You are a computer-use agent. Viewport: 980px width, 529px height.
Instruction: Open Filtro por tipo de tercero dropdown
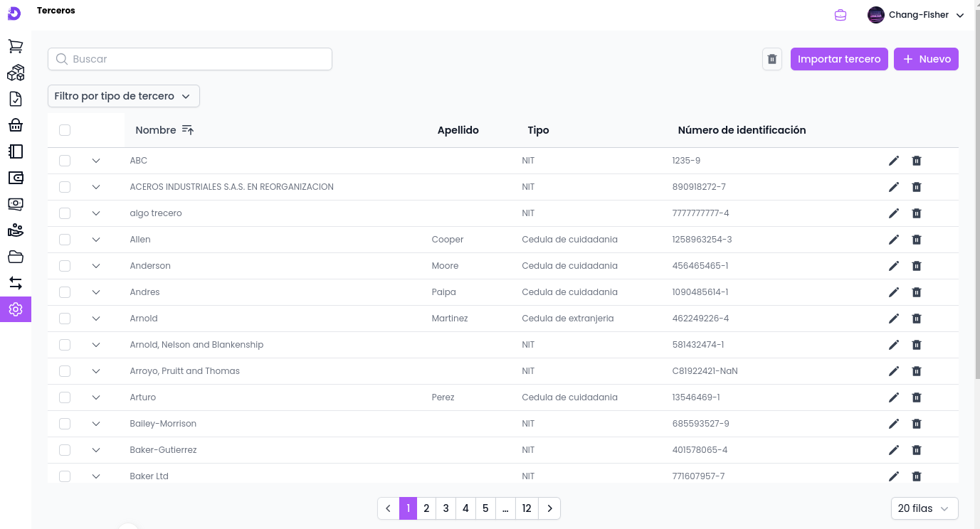coord(123,96)
